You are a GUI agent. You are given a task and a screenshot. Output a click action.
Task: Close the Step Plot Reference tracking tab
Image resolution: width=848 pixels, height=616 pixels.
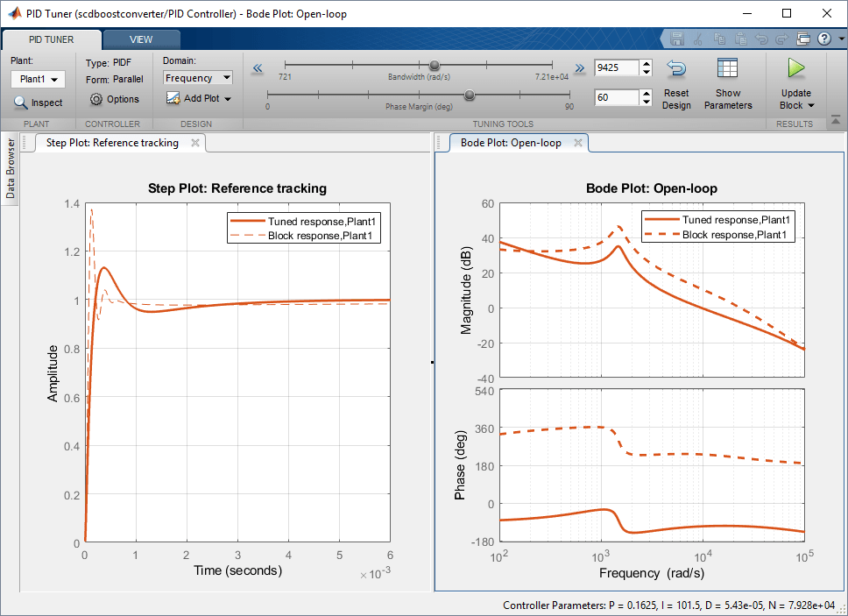(x=195, y=143)
